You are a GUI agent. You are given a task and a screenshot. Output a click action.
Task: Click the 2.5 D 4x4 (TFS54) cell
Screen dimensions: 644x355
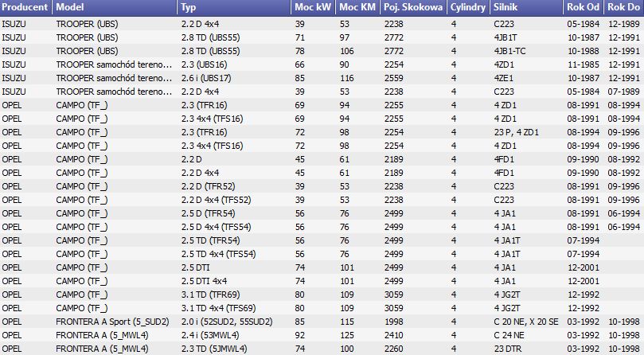click(x=216, y=227)
